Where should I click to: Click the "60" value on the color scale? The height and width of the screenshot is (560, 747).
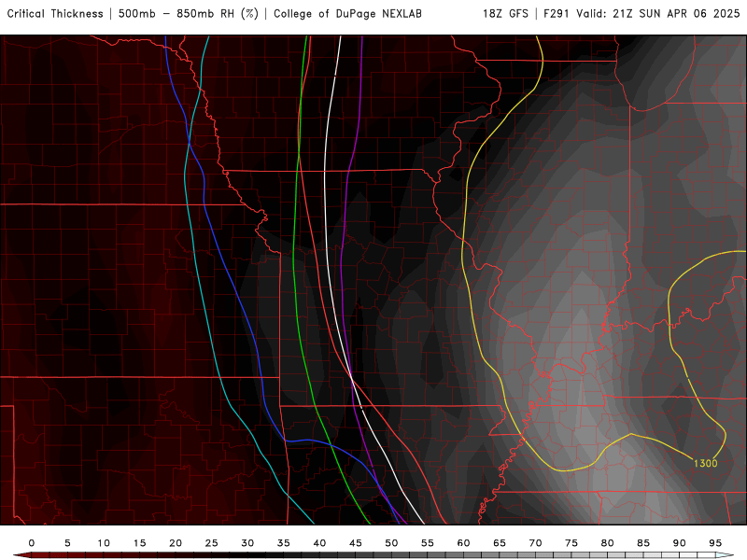(x=463, y=543)
